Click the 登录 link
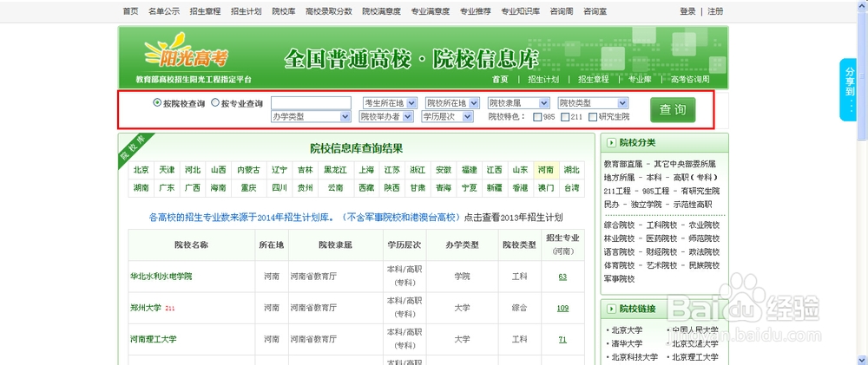Viewport: 868px width, 365px height. (687, 11)
